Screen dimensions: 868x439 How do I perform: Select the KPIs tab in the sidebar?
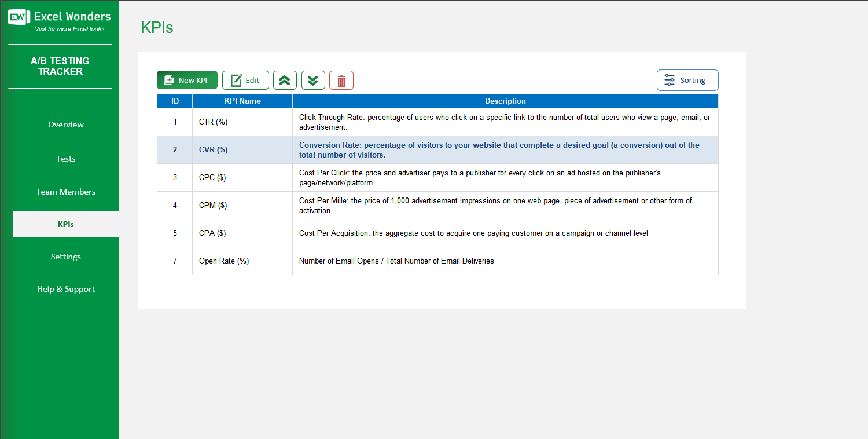[x=65, y=224]
